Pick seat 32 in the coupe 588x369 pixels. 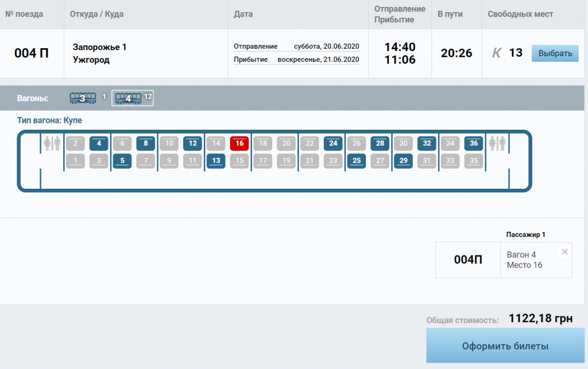coord(427,143)
